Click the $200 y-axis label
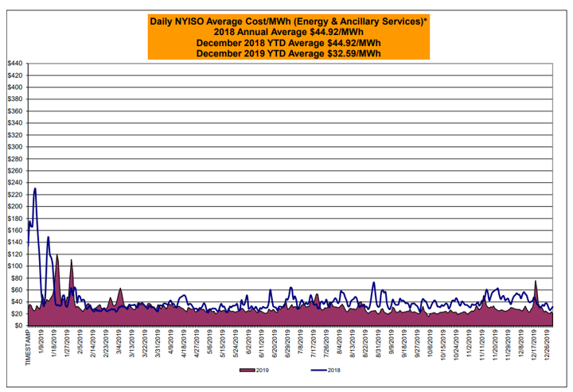Screen dimensions: 573x392 tap(15, 206)
